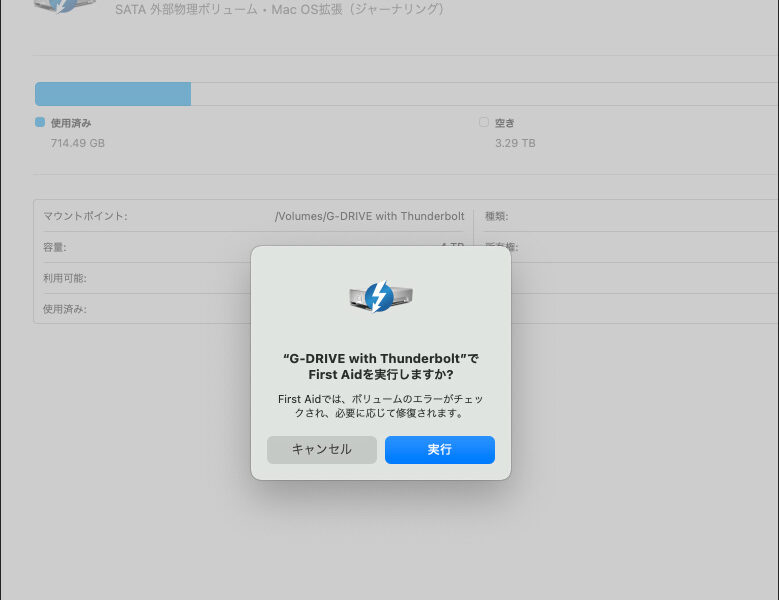Click the SATA 外部物理ボリューム subtitle text
The width and height of the screenshot is (779, 600).
coord(279,9)
